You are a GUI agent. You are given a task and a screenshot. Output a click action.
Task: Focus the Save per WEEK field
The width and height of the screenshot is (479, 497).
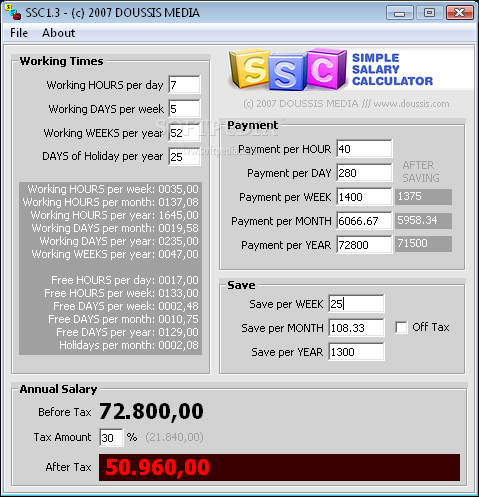tap(356, 304)
